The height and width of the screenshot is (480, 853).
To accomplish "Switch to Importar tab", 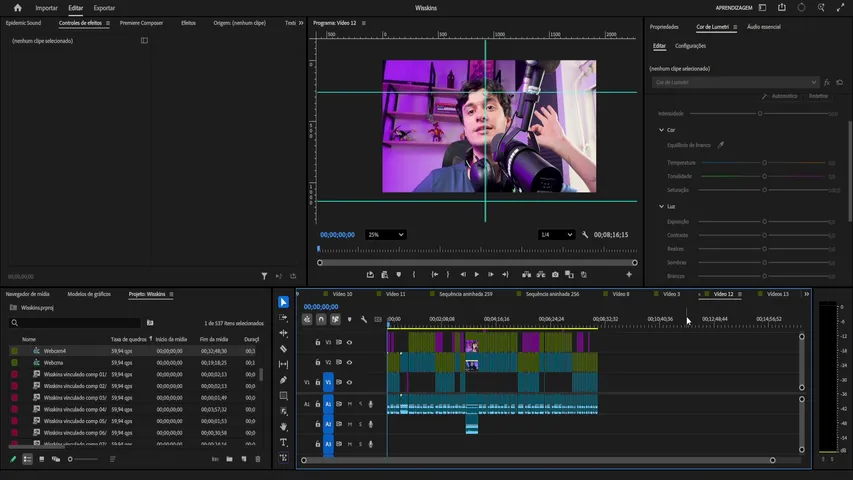I will (46, 8).
